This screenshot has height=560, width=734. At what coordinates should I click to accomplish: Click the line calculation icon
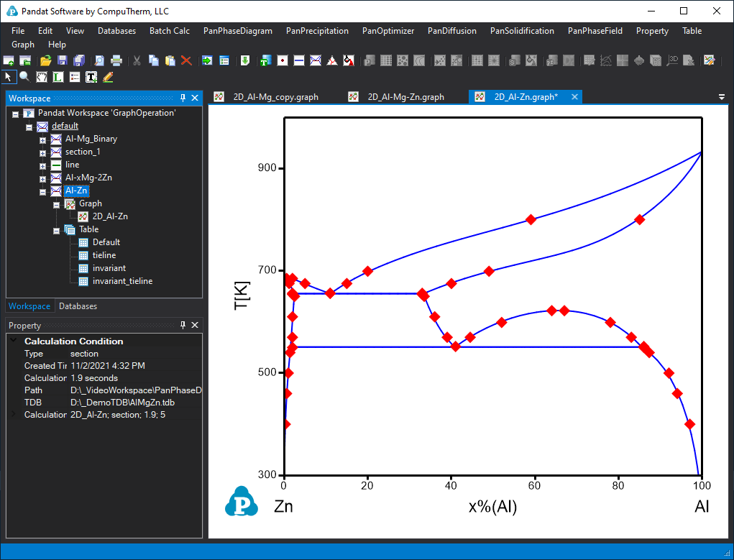(299, 60)
